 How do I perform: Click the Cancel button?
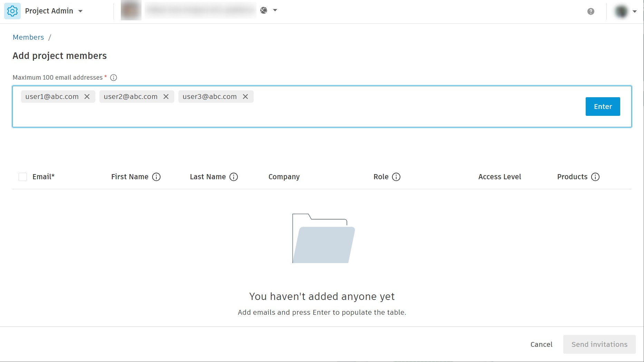pos(541,344)
